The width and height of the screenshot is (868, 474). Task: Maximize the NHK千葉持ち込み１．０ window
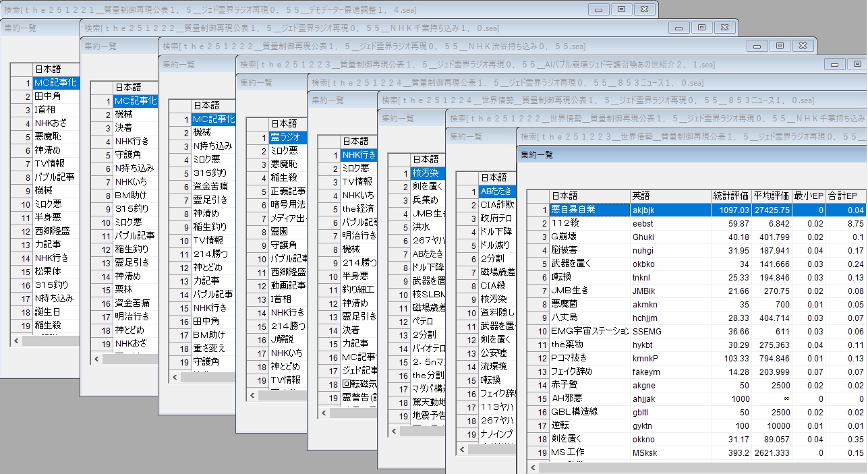[701, 27]
